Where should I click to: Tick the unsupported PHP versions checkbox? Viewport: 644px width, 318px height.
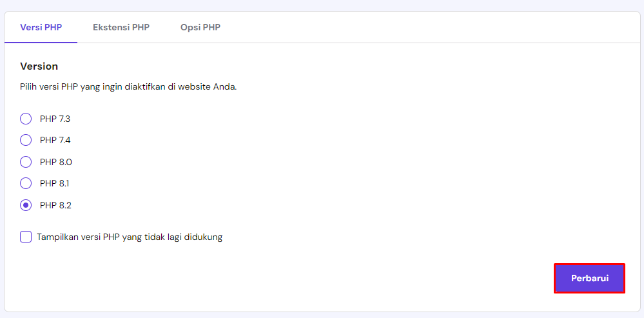pos(26,237)
